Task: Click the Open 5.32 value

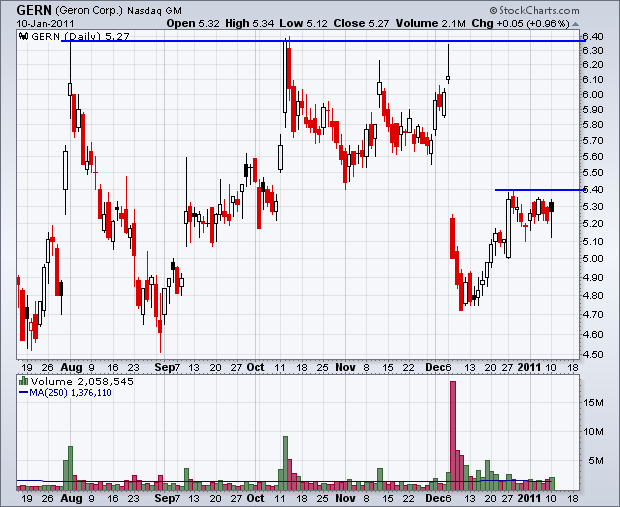Action: [193, 24]
